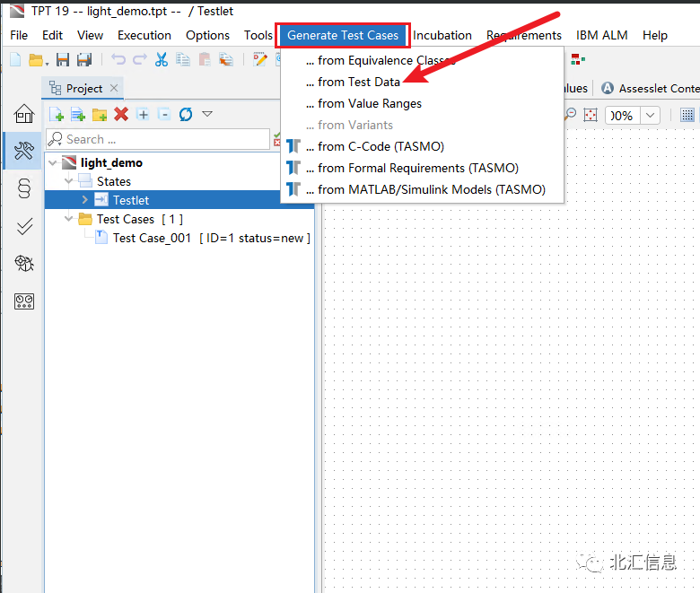Open the checkmark assessment view in sidebar
This screenshot has width=700, height=593.
pyautogui.click(x=24, y=226)
